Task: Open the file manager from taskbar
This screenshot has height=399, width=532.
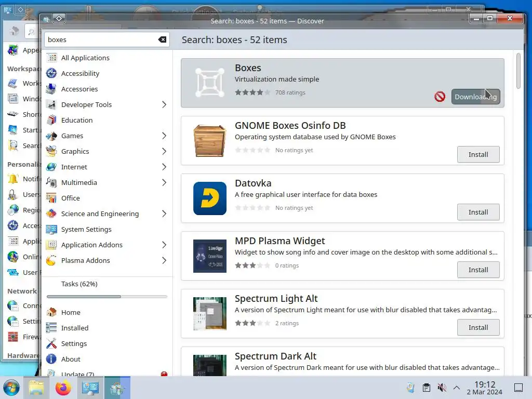Action: (36, 388)
